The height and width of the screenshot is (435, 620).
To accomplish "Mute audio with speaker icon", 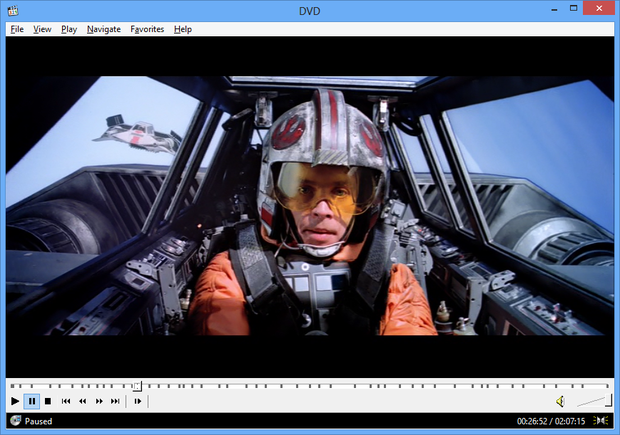I will (x=560, y=401).
